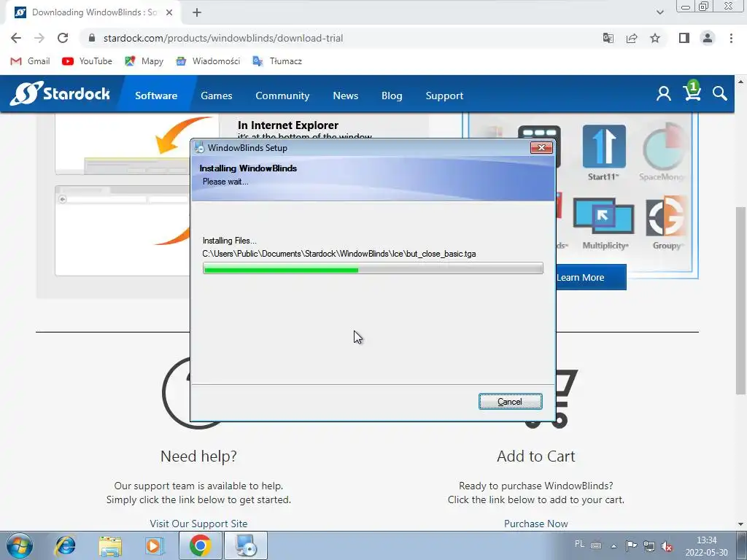Cancel the WindowBlinds installation
Viewport: 747px width, 560px height.
click(x=510, y=402)
